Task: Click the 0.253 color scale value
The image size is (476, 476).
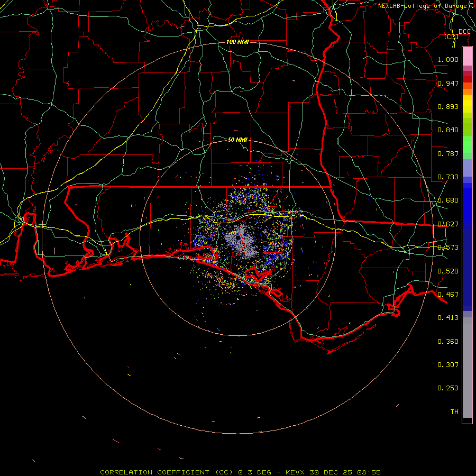Action: 448,388
